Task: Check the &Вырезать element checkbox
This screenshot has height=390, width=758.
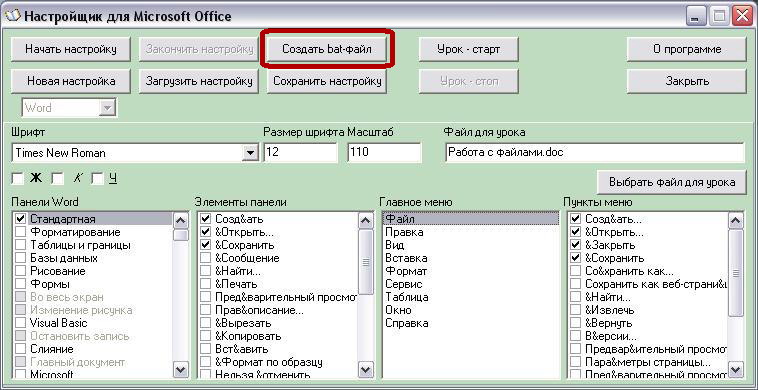Action: click(205, 323)
